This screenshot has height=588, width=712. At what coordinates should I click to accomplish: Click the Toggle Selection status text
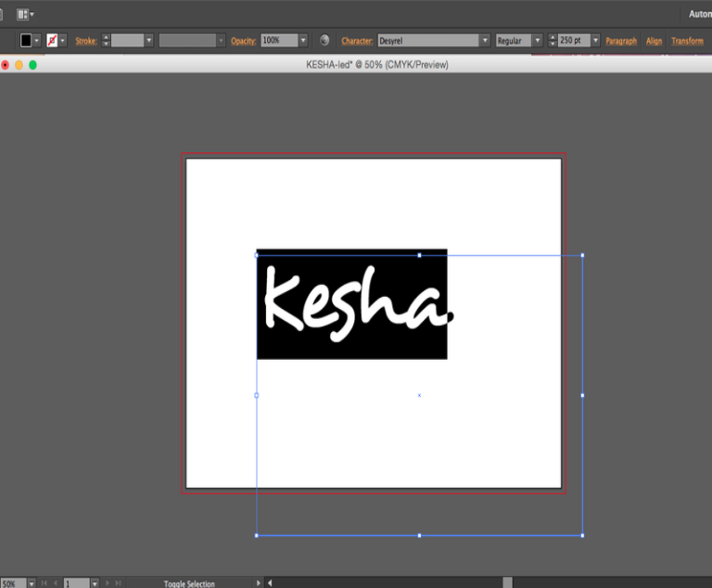(189, 584)
